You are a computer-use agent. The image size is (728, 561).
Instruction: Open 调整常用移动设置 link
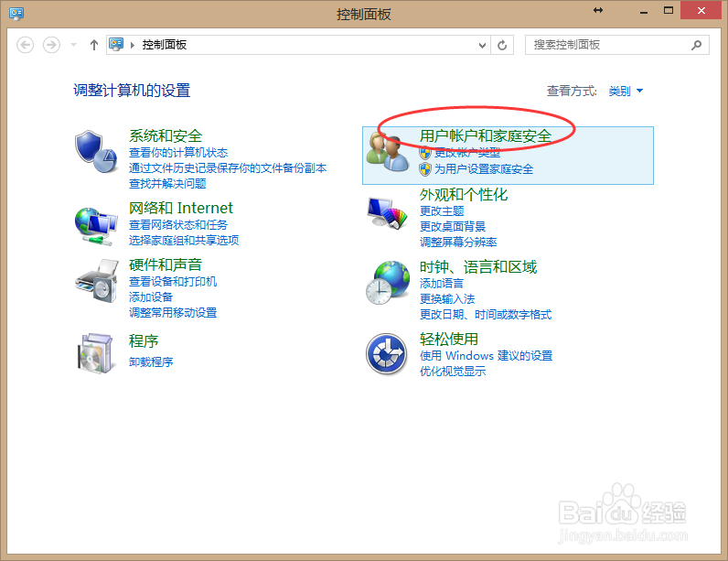click(173, 313)
